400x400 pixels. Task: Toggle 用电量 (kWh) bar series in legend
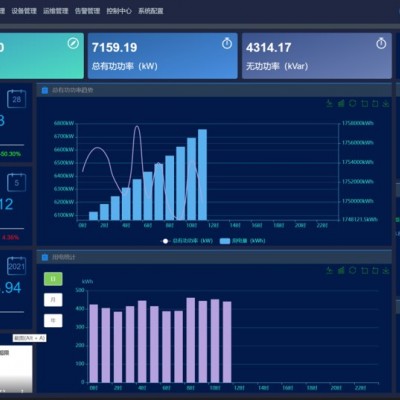coord(242,241)
